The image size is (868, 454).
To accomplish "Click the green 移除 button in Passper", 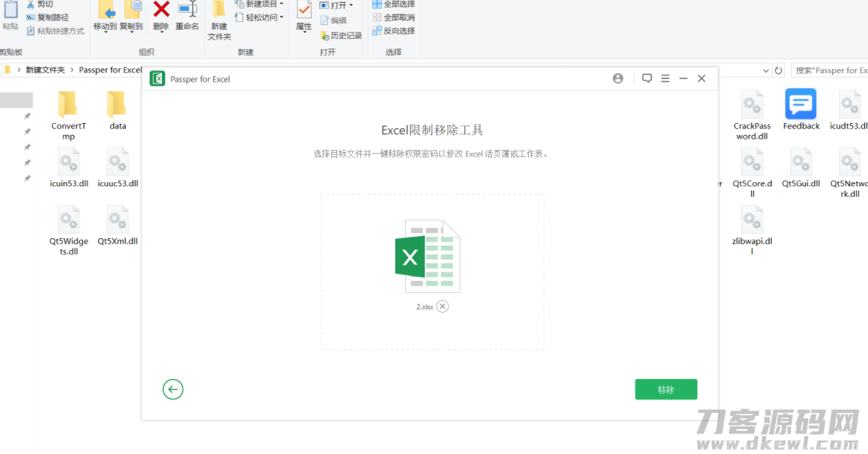I will [666, 390].
